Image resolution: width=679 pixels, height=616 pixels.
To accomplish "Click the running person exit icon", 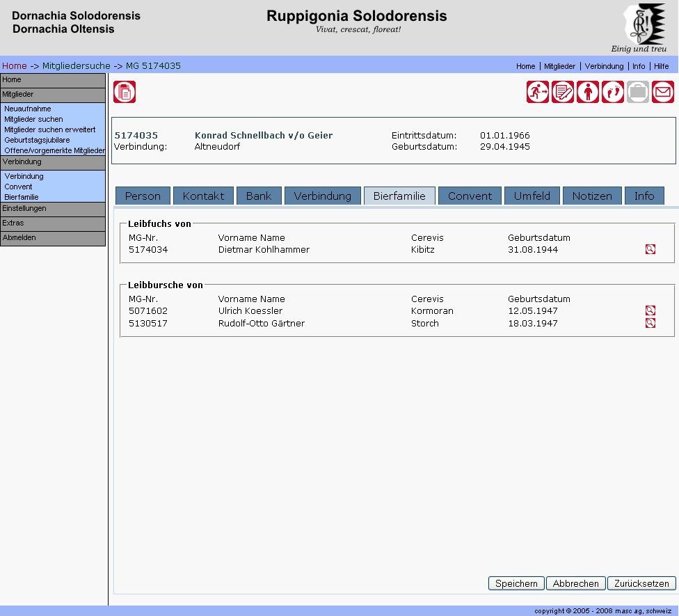I will 537,92.
